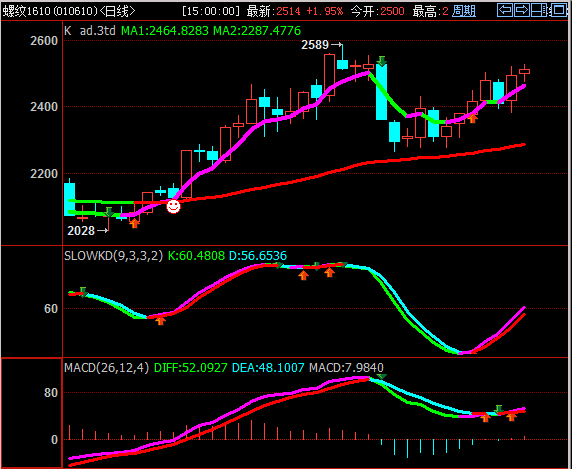Click the MACD(26,12,4) indicator title
This screenshot has width=572, height=469.
pyautogui.click(x=107, y=368)
